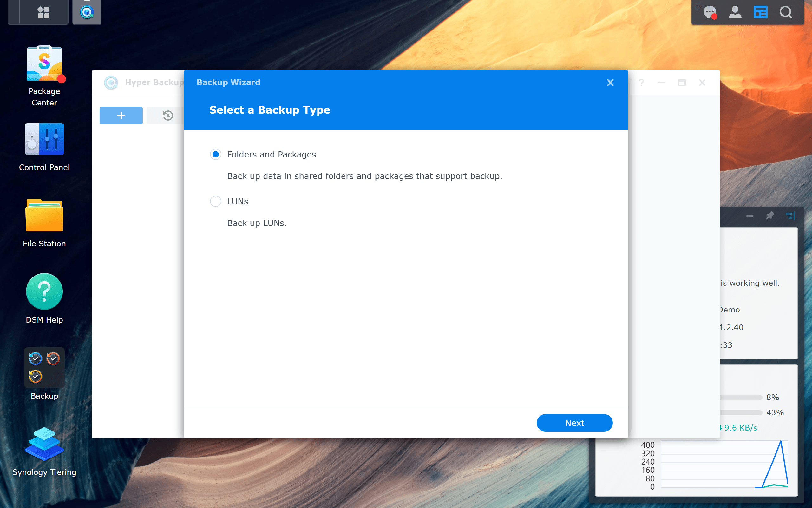Click the restore history clock icon
Screen dimensions: 812x508
tap(168, 116)
